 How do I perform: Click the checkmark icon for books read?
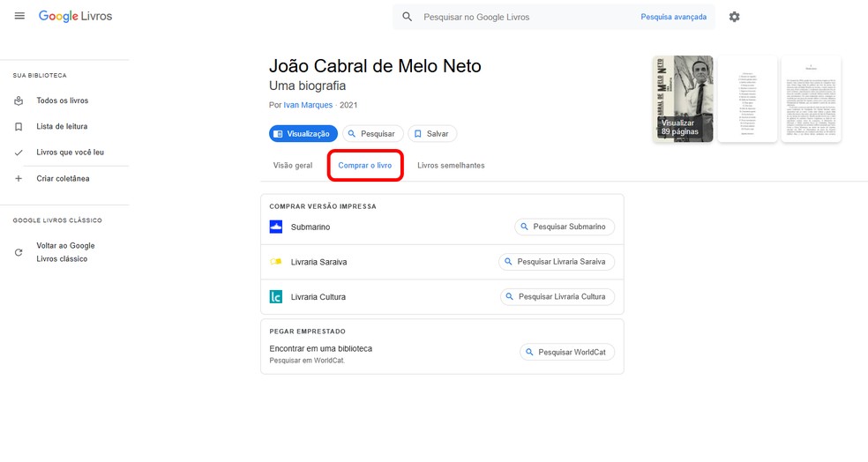19,153
